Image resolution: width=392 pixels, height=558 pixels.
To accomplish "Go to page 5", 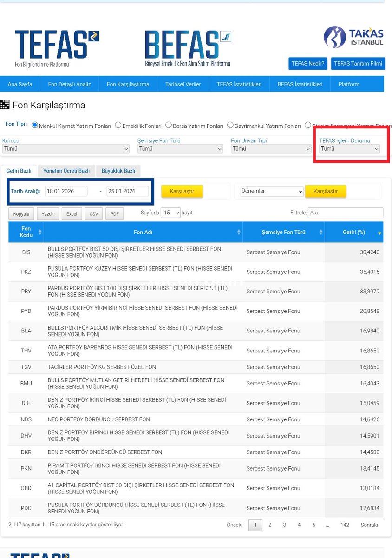I will coord(314,525).
